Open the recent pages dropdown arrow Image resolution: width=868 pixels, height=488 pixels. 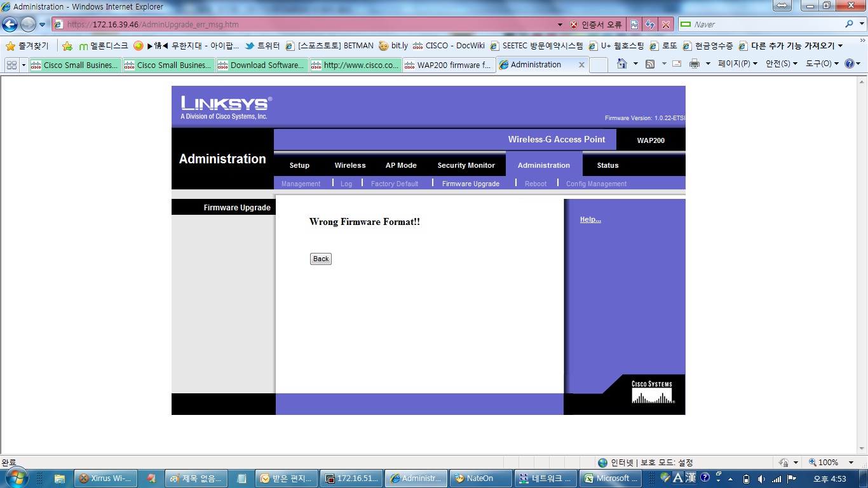[43, 25]
